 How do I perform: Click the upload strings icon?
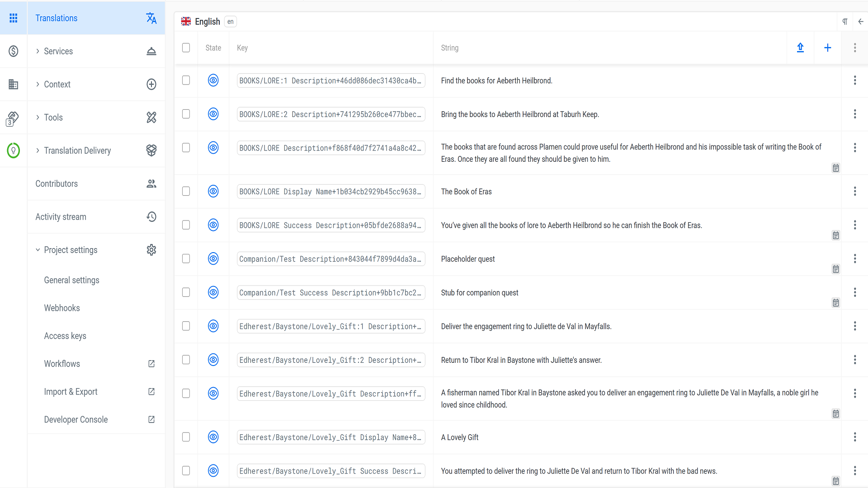point(800,47)
